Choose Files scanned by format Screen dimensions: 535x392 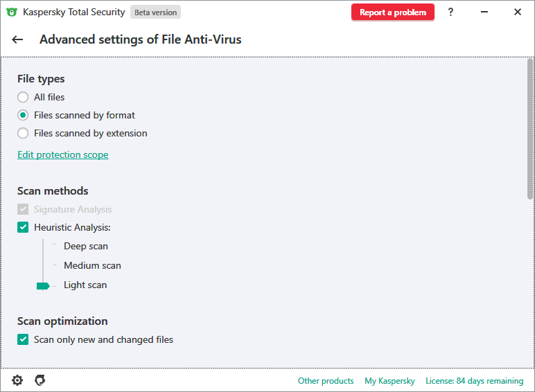tap(23, 115)
